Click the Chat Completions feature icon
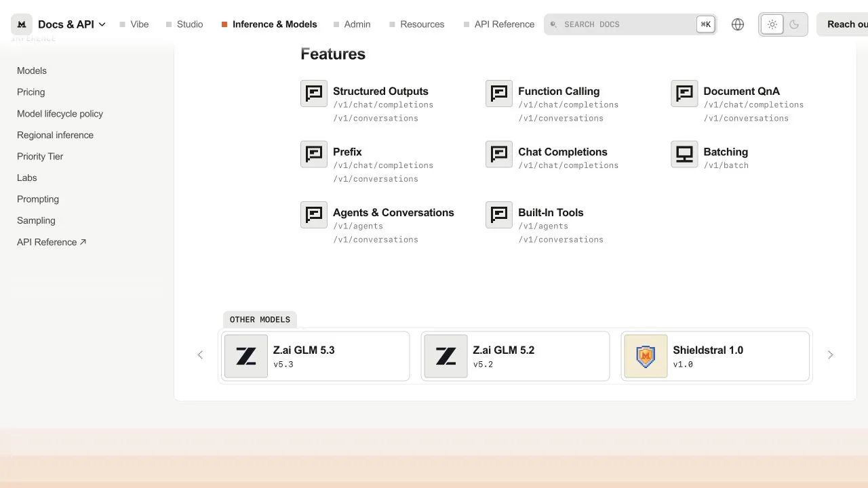Image resolution: width=868 pixels, height=488 pixels. 499,155
